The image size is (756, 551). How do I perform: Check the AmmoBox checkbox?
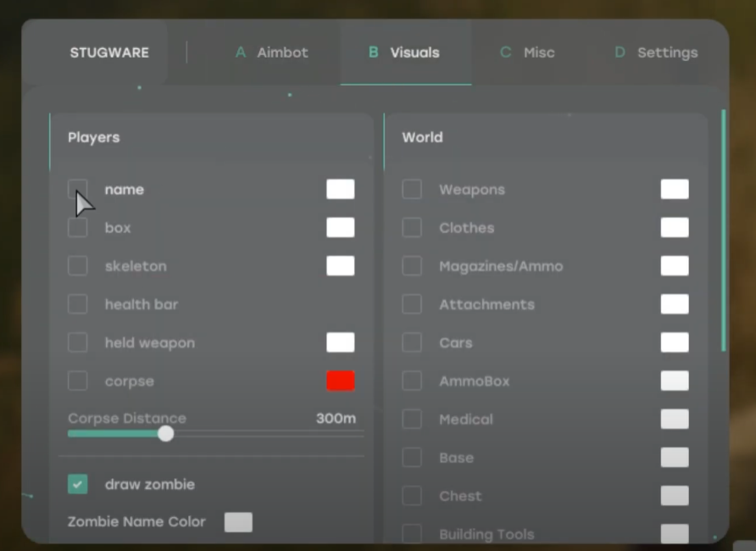pyautogui.click(x=412, y=381)
